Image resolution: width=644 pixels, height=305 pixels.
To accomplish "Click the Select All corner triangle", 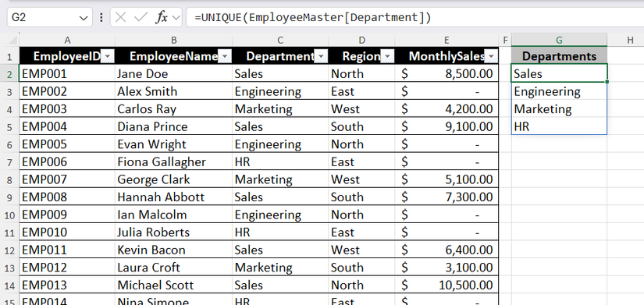I will (x=12, y=40).
